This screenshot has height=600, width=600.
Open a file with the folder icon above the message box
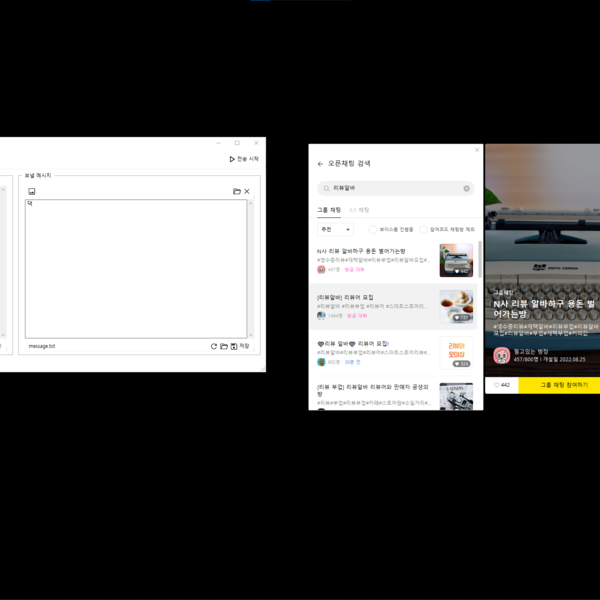237,191
